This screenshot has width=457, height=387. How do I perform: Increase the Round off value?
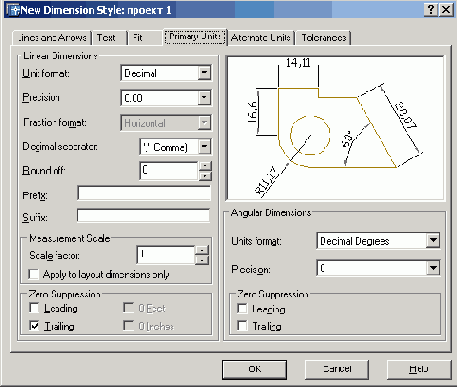pos(205,166)
